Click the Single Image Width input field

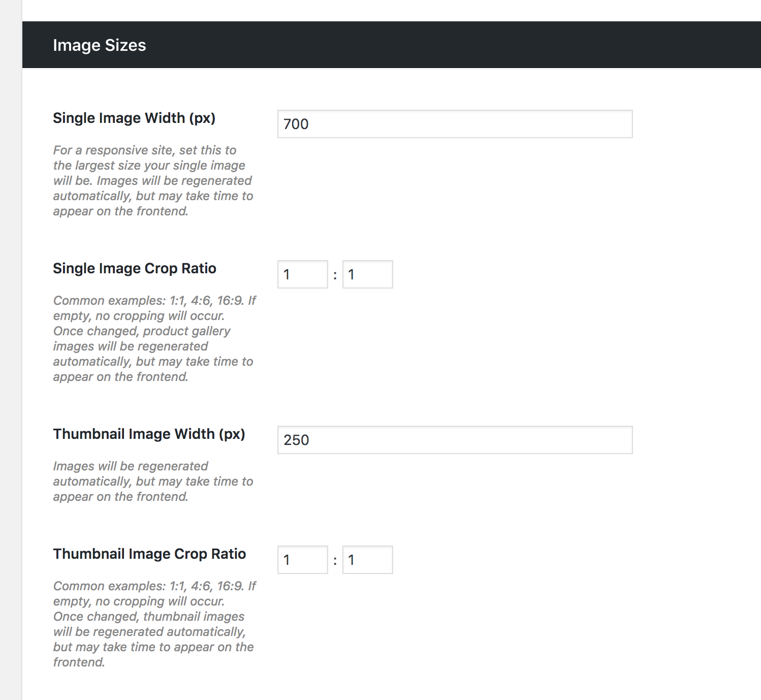(454, 123)
